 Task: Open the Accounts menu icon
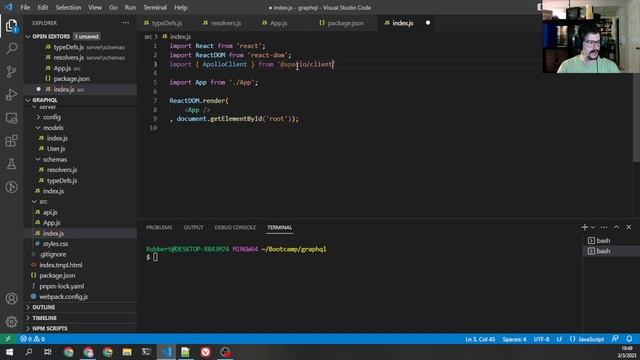pyautogui.click(x=11, y=298)
